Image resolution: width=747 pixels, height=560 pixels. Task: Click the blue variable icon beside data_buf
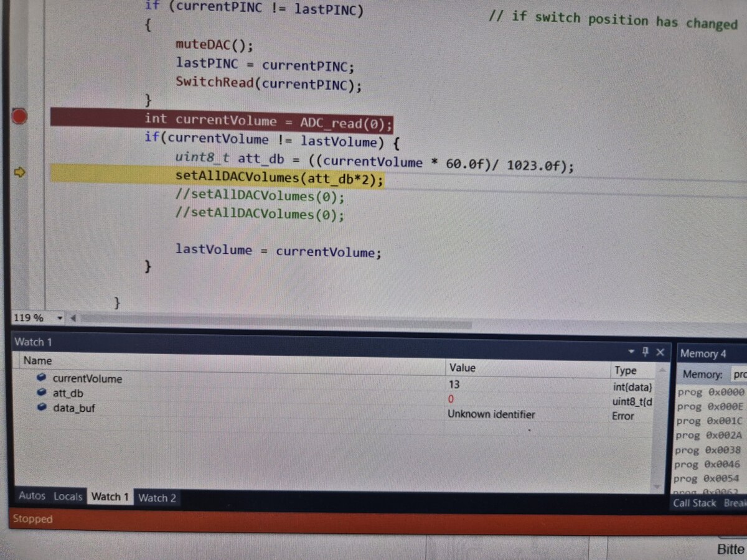(42, 408)
